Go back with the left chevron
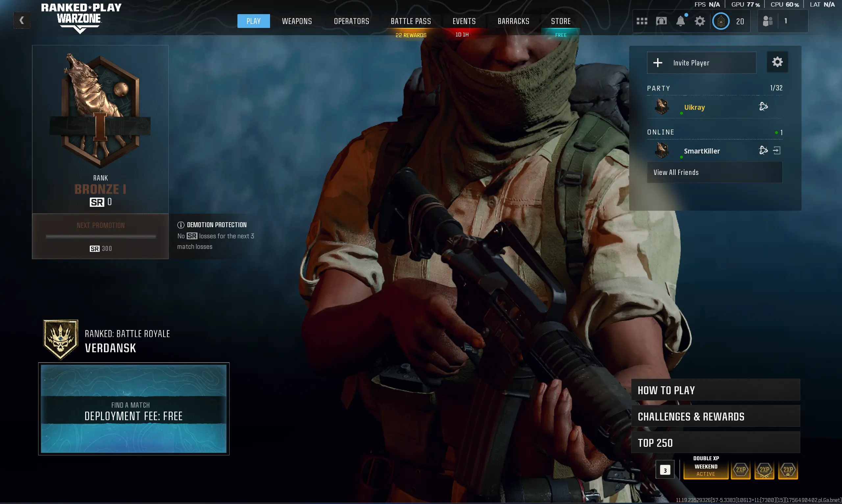The image size is (842, 504). tap(22, 20)
